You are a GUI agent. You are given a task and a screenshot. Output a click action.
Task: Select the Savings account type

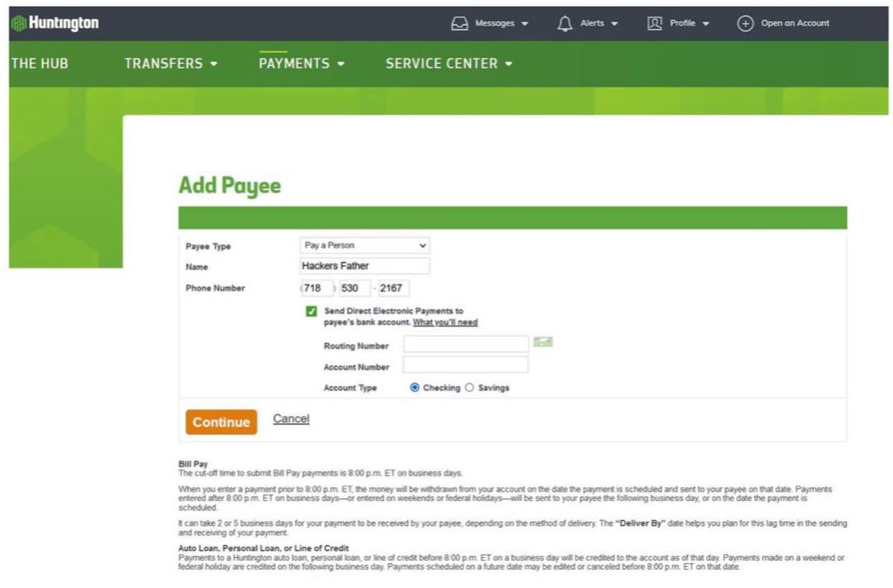click(x=469, y=388)
